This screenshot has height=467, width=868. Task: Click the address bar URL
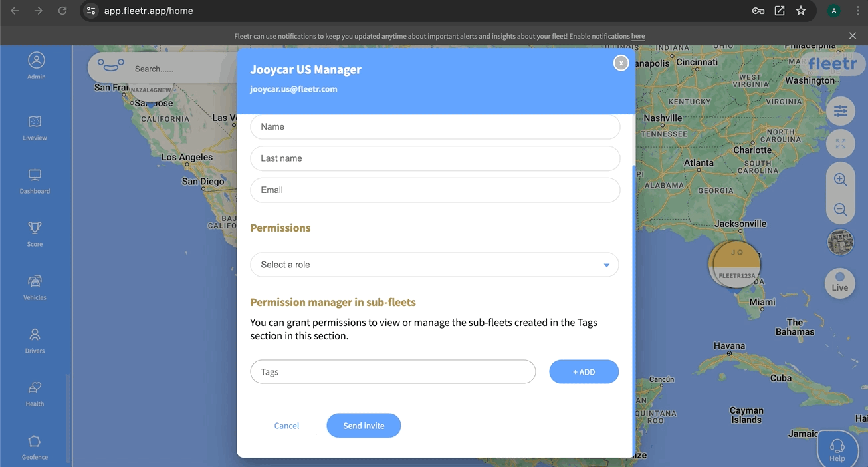149,11
